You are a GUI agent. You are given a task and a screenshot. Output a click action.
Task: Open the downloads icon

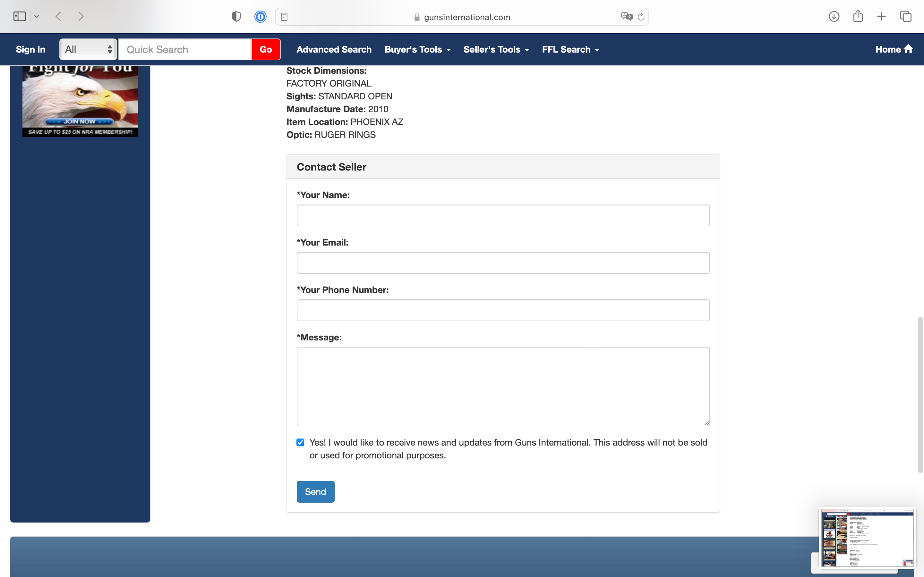[834, 16]
